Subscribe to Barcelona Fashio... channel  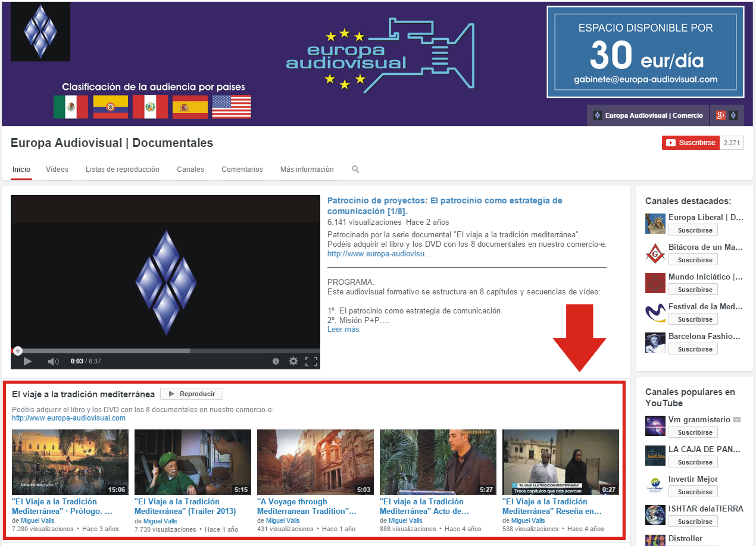(x=693, y=349)
